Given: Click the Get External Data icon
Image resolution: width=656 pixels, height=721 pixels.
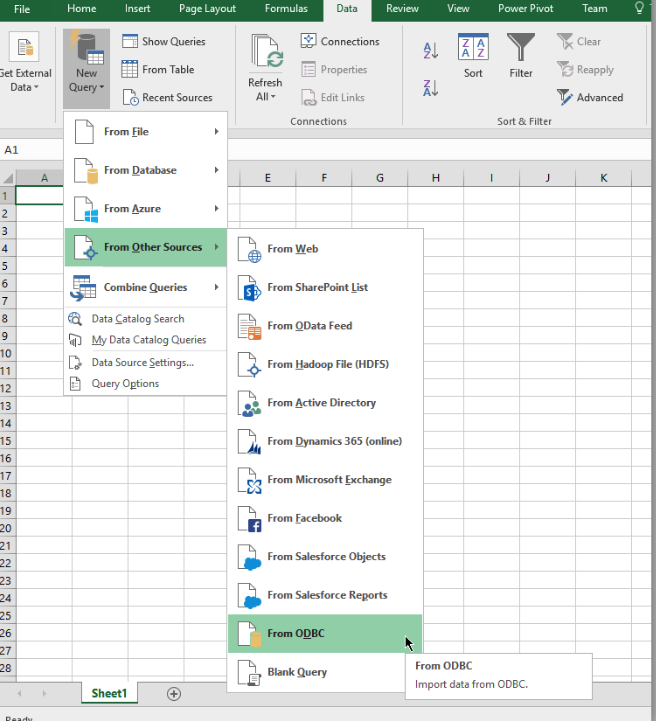Looking at the screenshot, I should pos(24,47).
